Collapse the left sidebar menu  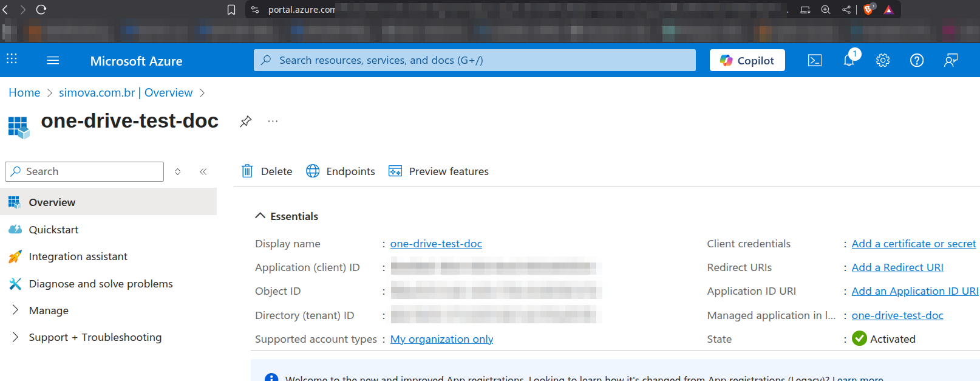[x=203, y=172]
